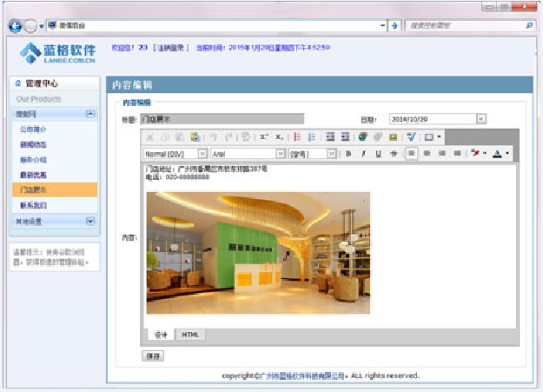
Task: Click the insert hyperlink globe icon
Action: point(362,137)
